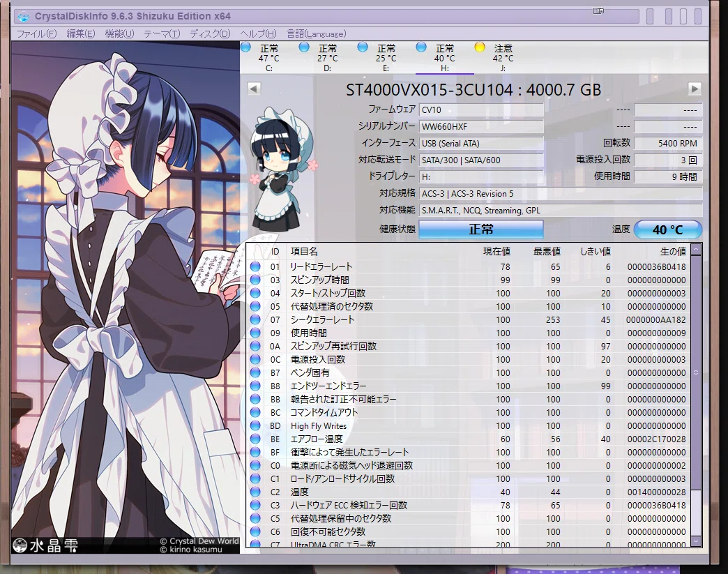Image resolution: width=728 pixels, height=574 pixels.
Task: Click the yellow caution status icon for J:
Action: (x=480, y=47)
